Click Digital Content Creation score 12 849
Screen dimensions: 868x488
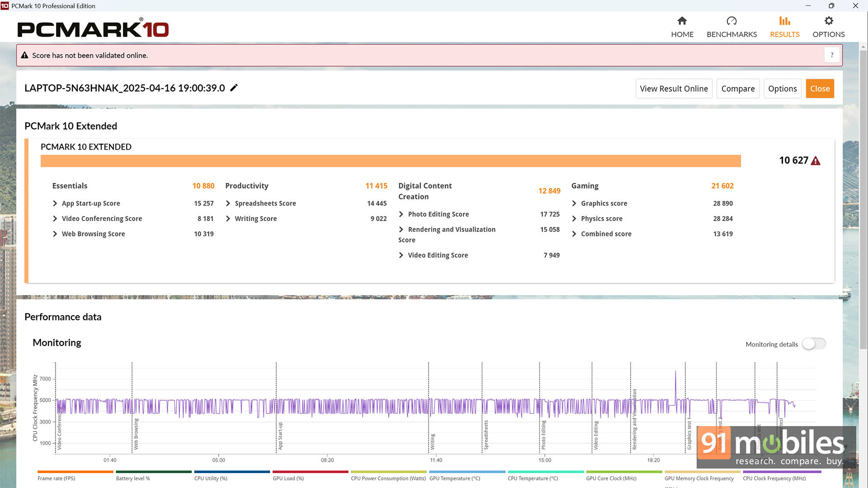pos(549,191)
